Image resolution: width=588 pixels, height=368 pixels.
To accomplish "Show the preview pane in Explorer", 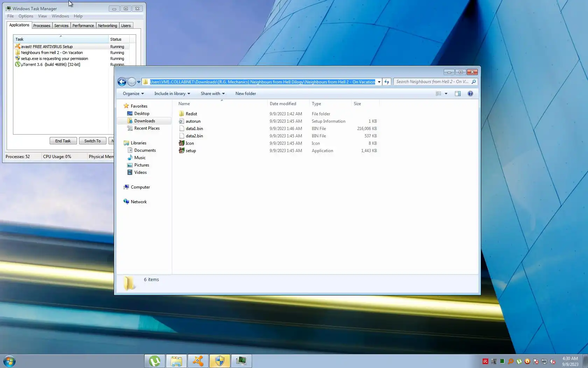I will (457, 94).
